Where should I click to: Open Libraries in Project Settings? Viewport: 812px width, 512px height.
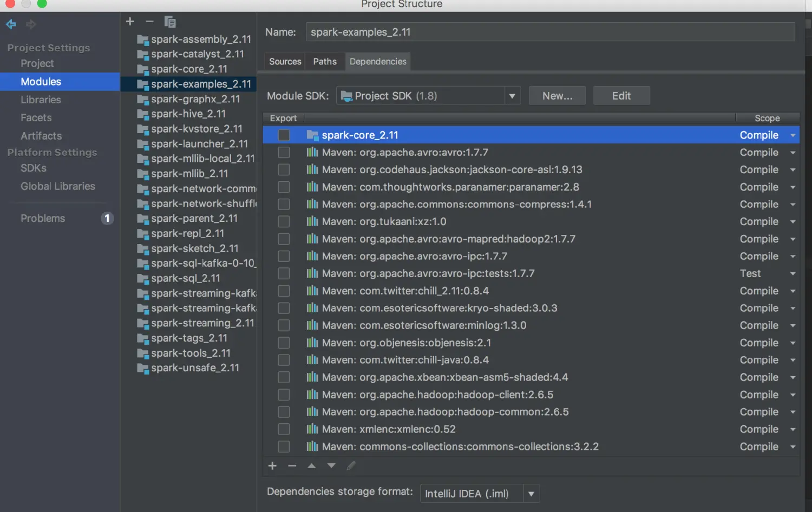pos(41,100)
